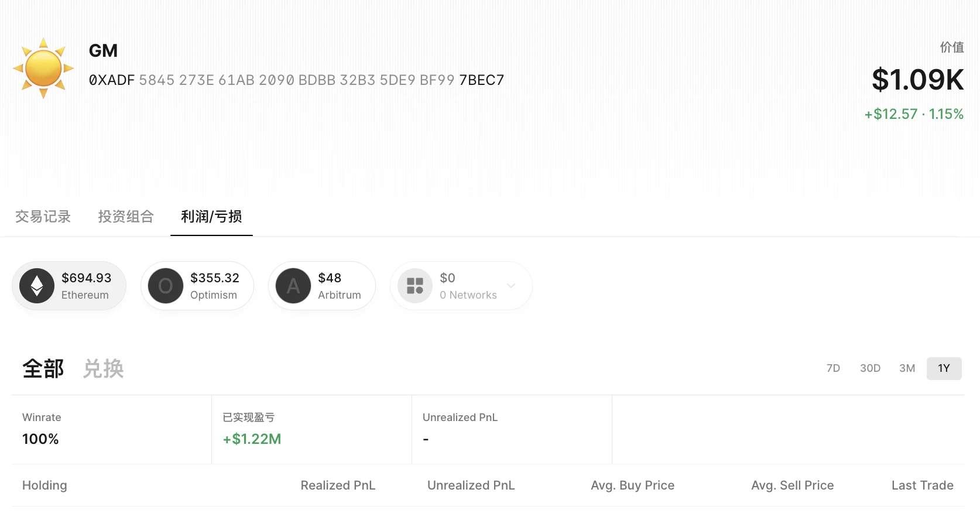This screenshot has height=520, width=980.
Task: Select the 1Y time range
Action: click(x=944, y=368)
